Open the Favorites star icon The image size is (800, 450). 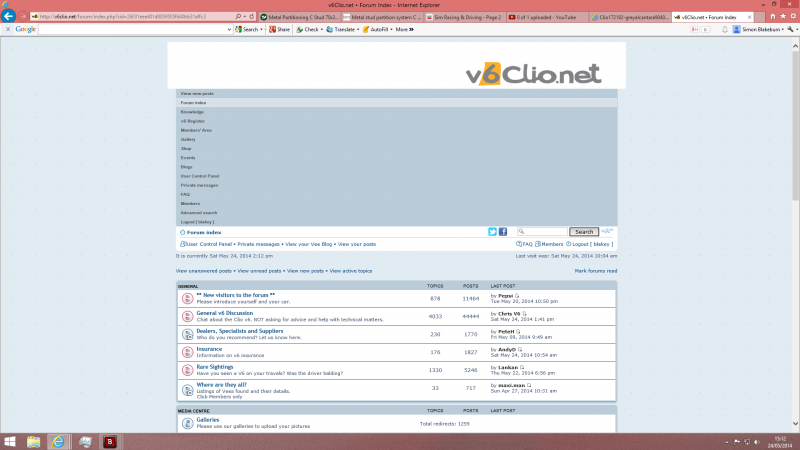click(x=783, y=17)
